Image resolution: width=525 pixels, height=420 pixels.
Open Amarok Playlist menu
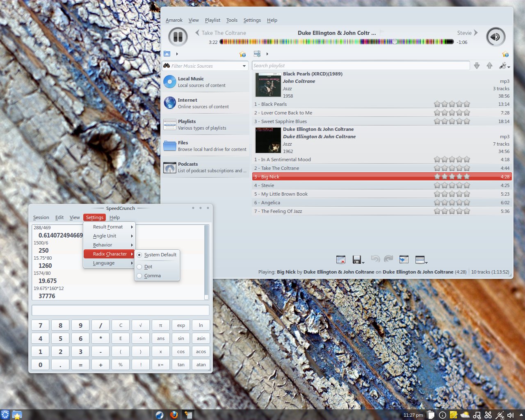coord(212,20)
